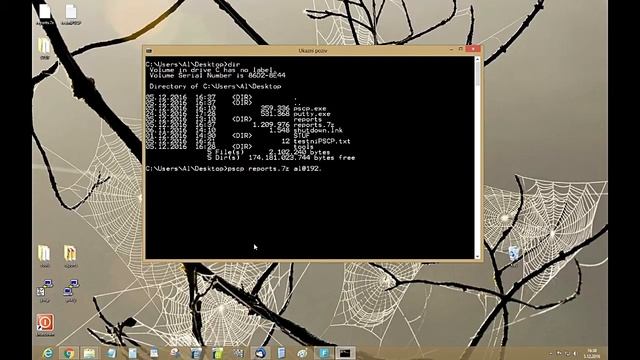Click the 'putty.exe' entry in listing
This screenshot has width=640, height=360.
pyautogui.click(x=312, y=114)
